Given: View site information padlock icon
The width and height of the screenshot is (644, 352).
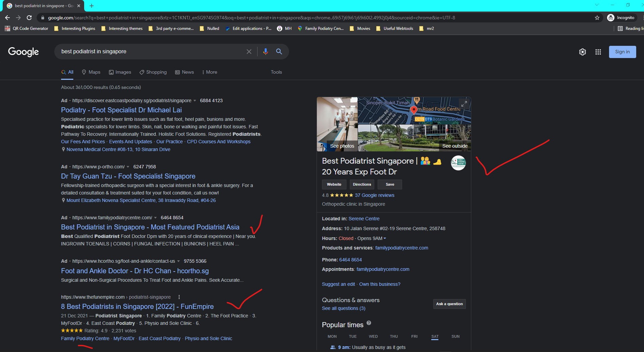Looking at the screenshot, I should coord(42,18).
